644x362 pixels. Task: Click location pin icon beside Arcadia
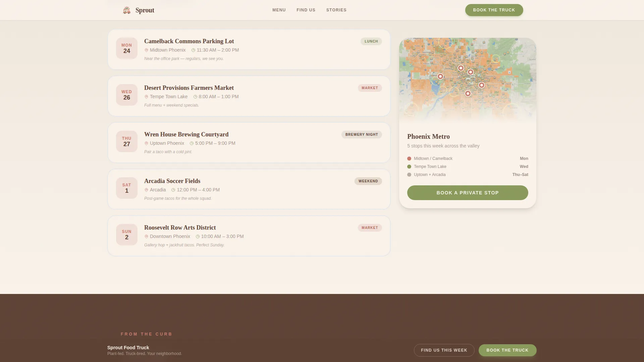click(x=146, y=190)
